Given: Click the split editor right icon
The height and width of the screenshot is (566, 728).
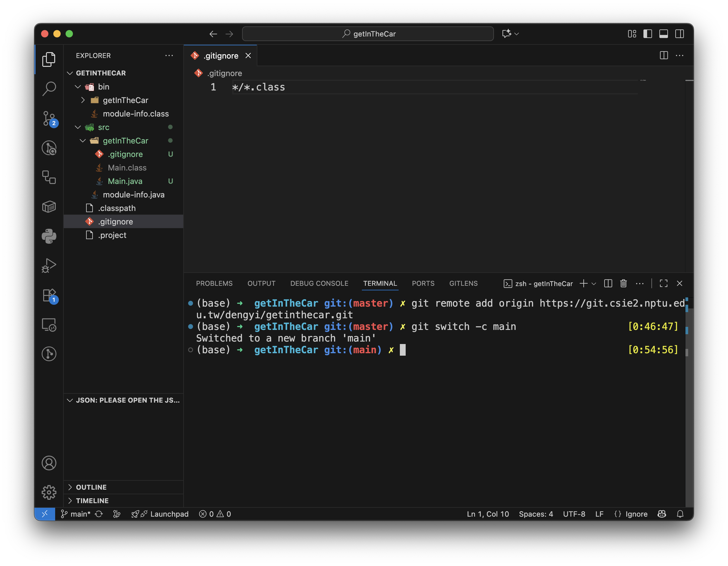Looking at the screenshot, I should click(663, 55).
